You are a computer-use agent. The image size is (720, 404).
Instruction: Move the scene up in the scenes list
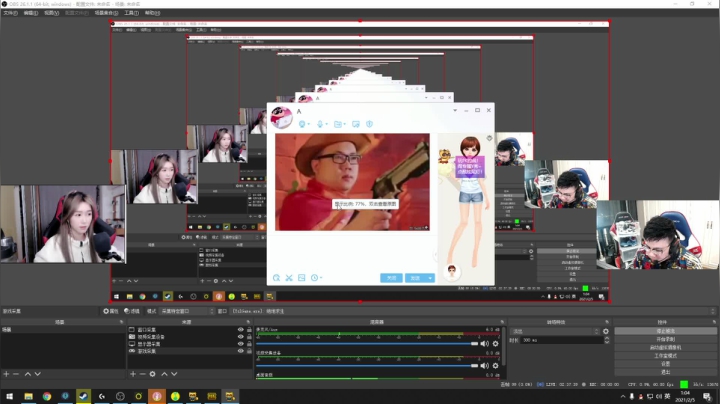click(x=28, y=374)
